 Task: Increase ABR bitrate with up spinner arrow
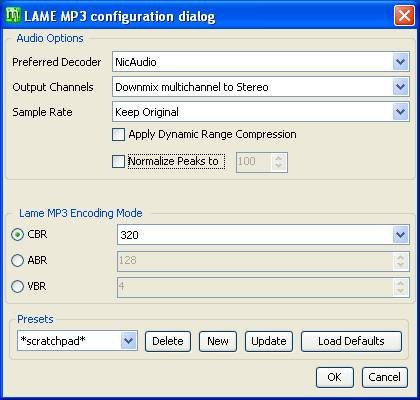coord(401,257)
